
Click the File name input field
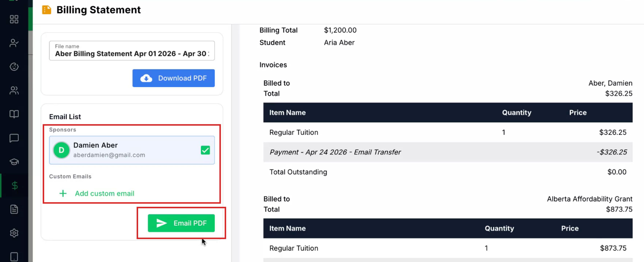click(x=132, y=51)
